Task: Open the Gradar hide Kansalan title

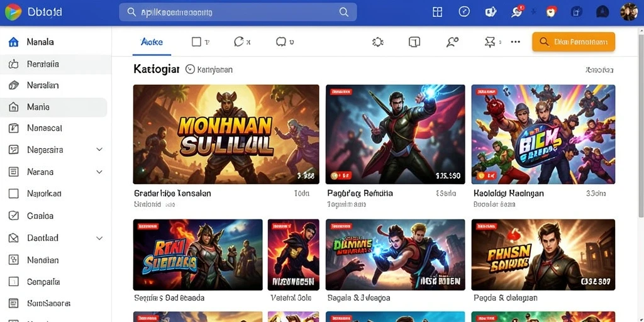Action: pos(172,193)
